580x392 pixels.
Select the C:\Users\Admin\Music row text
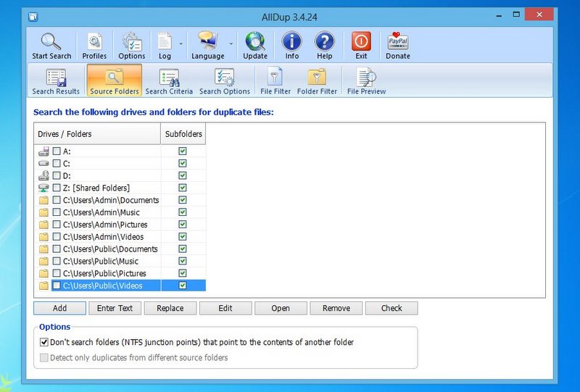tap(101, 212)
